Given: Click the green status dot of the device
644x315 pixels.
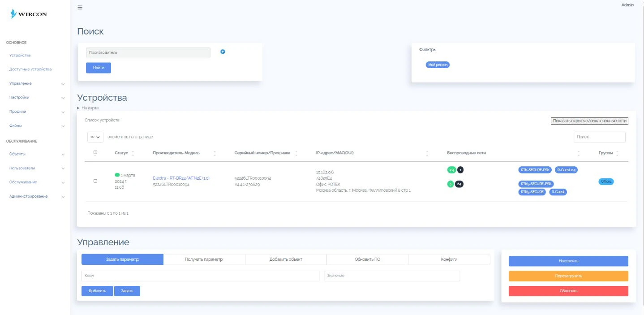Looking at the screenshot, I should pos(117,175).
